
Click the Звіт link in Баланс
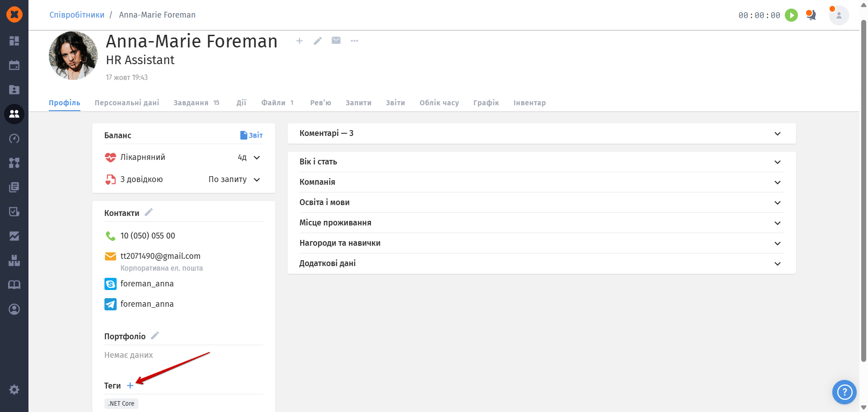pyautogui.click(x=251, y=135)
